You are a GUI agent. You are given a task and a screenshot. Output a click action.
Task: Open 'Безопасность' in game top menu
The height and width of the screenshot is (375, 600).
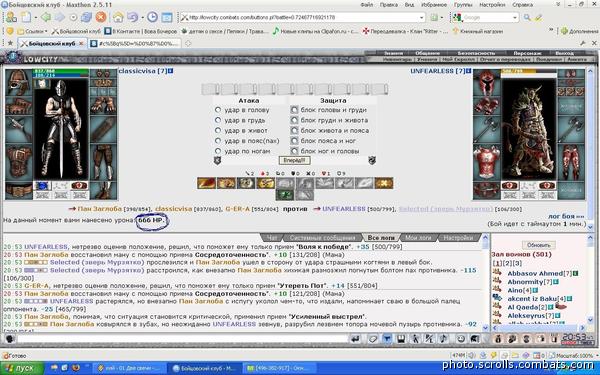476,53
